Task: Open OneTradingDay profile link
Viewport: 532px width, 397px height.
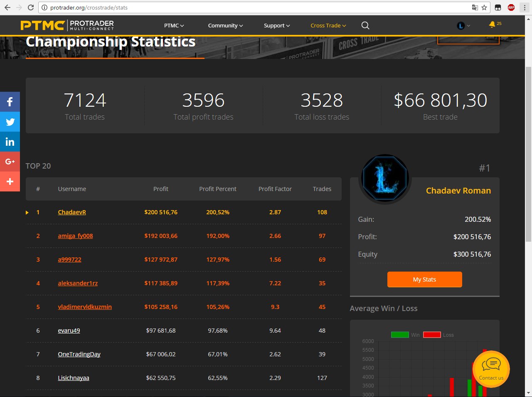Action: click(79, 354)
